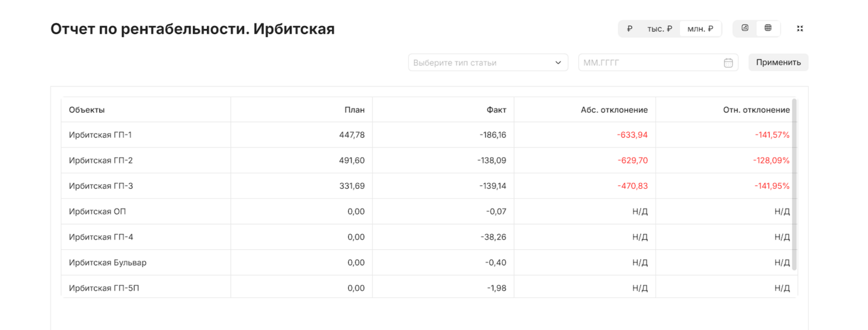The height and width of the screenshot is (330, 868).
Task: Click the collapse fullscreen icon
Action: pos(800,29)
